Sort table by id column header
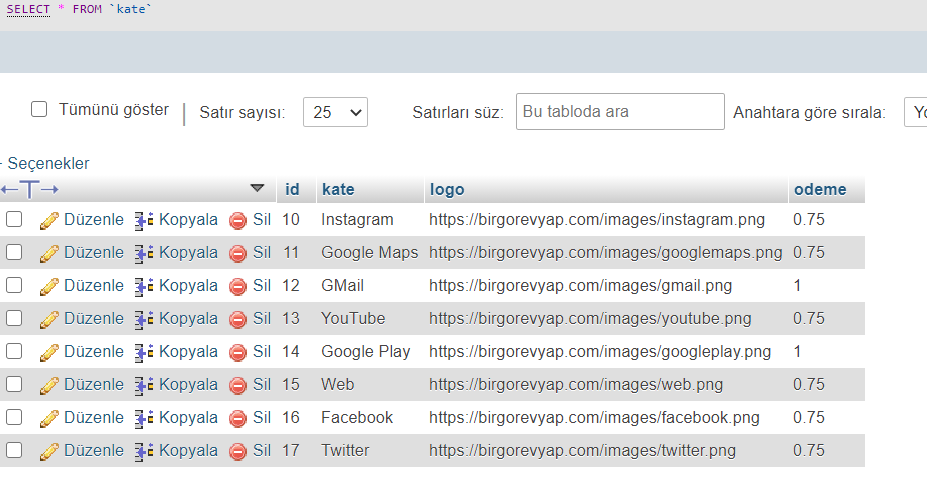This screenshot has width=927, height=487. pyautogui.click(x=293, y=190)
